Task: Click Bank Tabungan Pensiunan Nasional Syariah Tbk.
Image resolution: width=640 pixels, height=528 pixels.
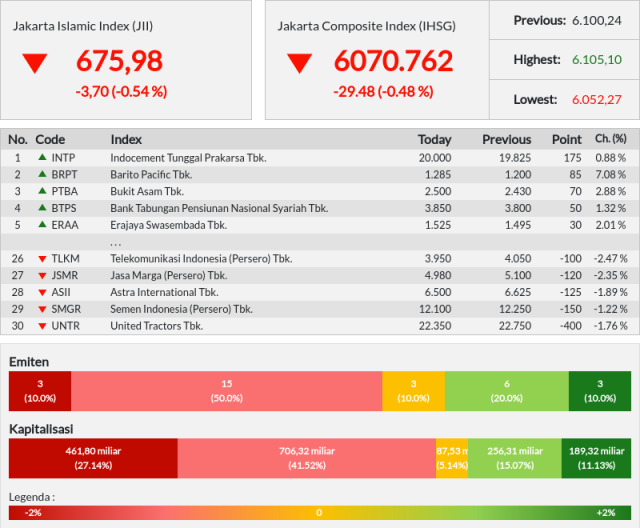Action: (x=219, y=208)
